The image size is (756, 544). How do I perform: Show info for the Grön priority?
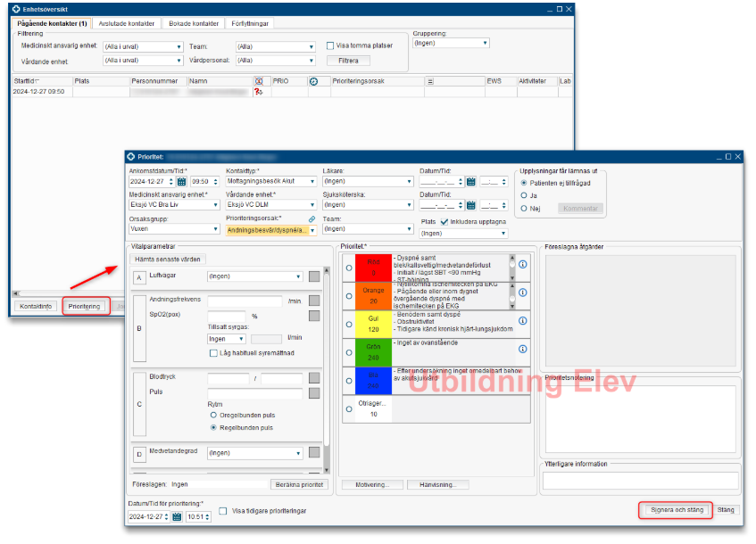click(x=523, y=350)
